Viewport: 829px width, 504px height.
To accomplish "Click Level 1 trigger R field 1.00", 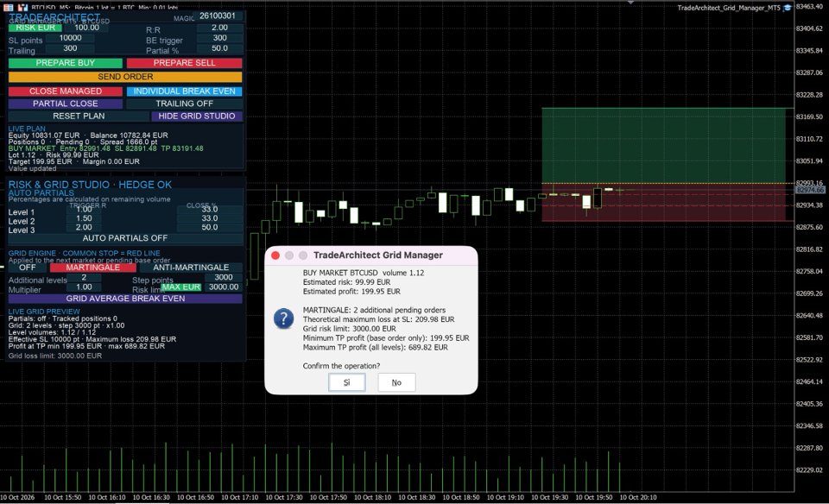I will click(84, 209).
